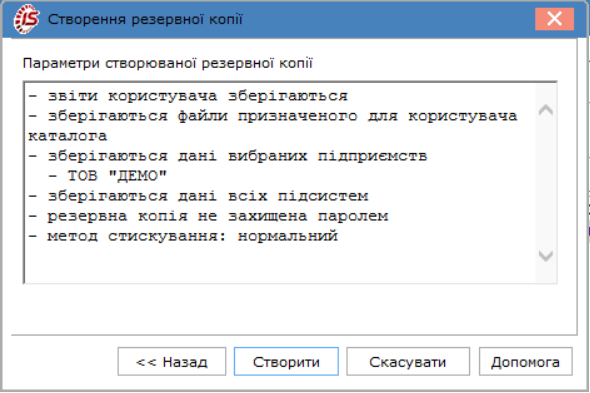Click the empty area below the last parameter line
The image size is (590, 393).
(280, 264)
